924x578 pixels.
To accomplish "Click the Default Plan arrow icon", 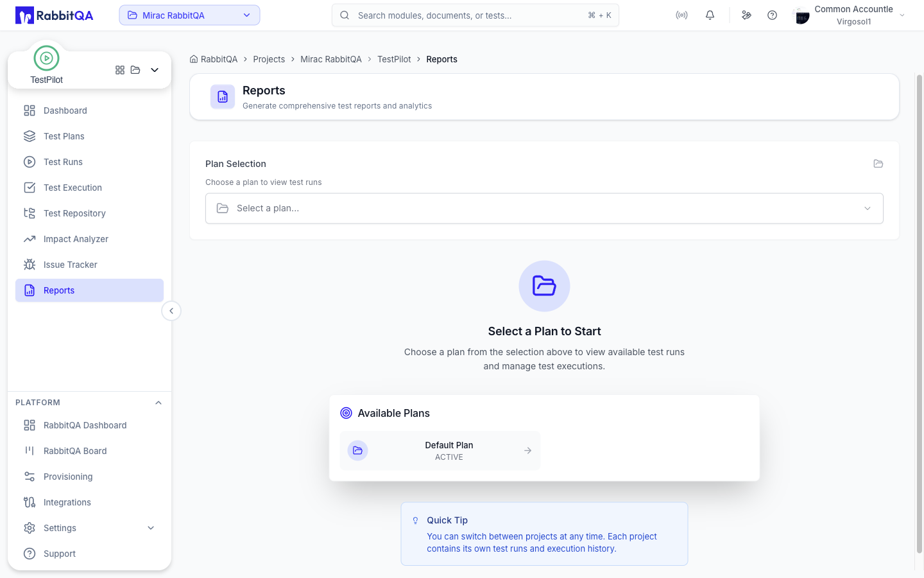I will click(x=527, y=451).
